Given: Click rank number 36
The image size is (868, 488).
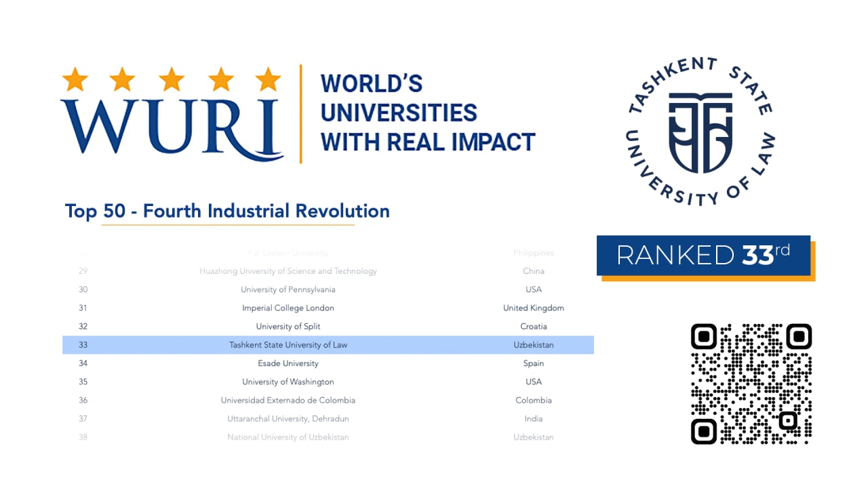Looking at the screenshot, I should tap(83, 401).
